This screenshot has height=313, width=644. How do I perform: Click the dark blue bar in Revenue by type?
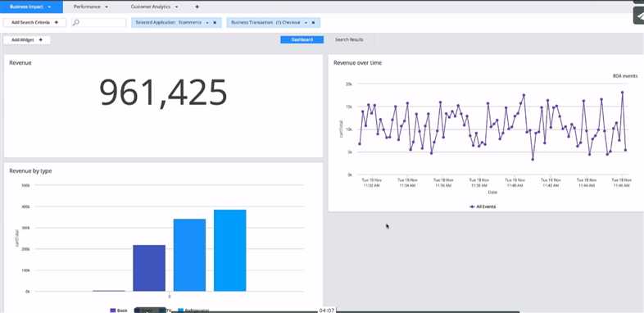coord(149,268)
